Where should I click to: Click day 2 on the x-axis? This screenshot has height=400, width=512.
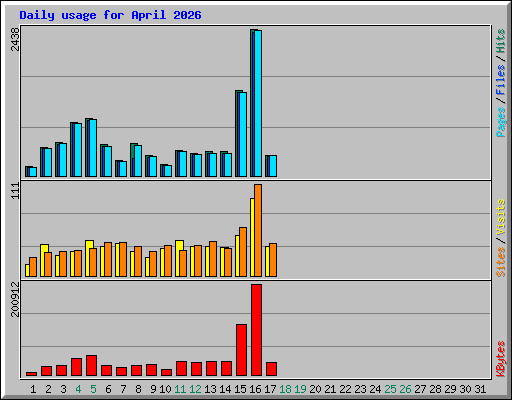pos(48,389)
